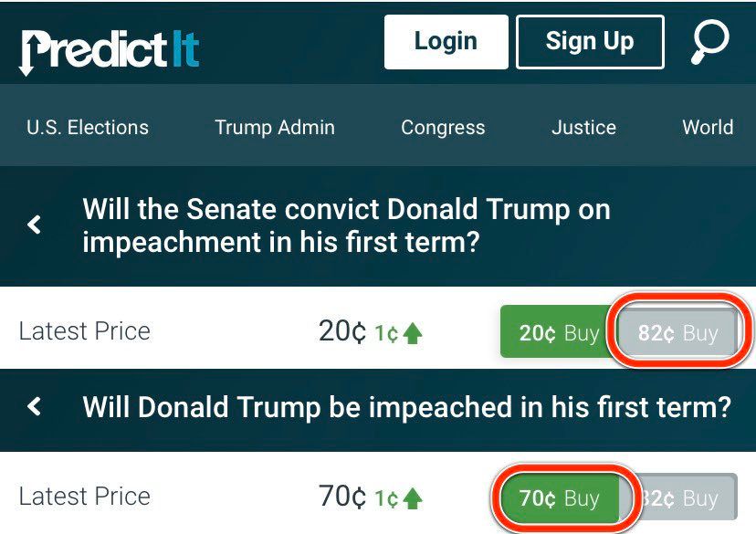Switch to the Trump Admin tab
Viewport: 756px width, 534px height.
pos(275,128)
